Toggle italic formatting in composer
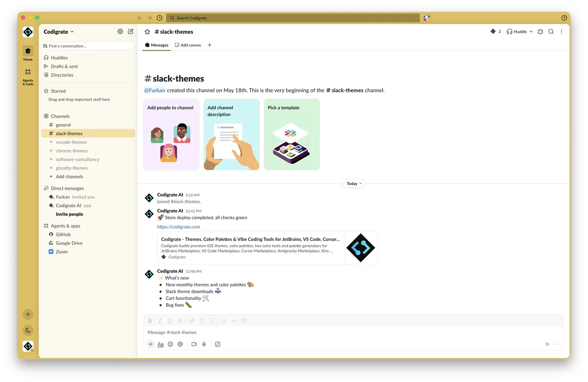588x382 pixels. tap(160, 321)
